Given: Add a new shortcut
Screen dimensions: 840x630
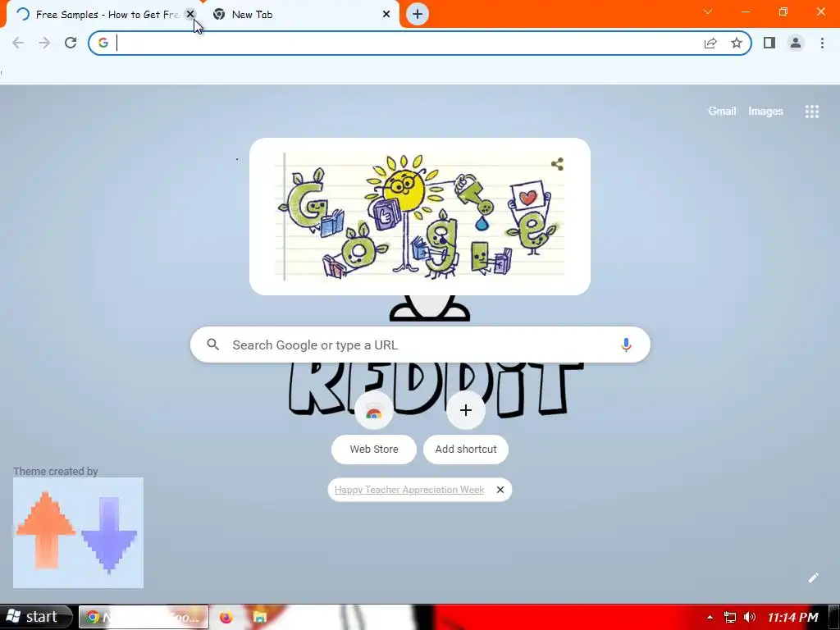Looking at the screenshot, I should point(466,428).
